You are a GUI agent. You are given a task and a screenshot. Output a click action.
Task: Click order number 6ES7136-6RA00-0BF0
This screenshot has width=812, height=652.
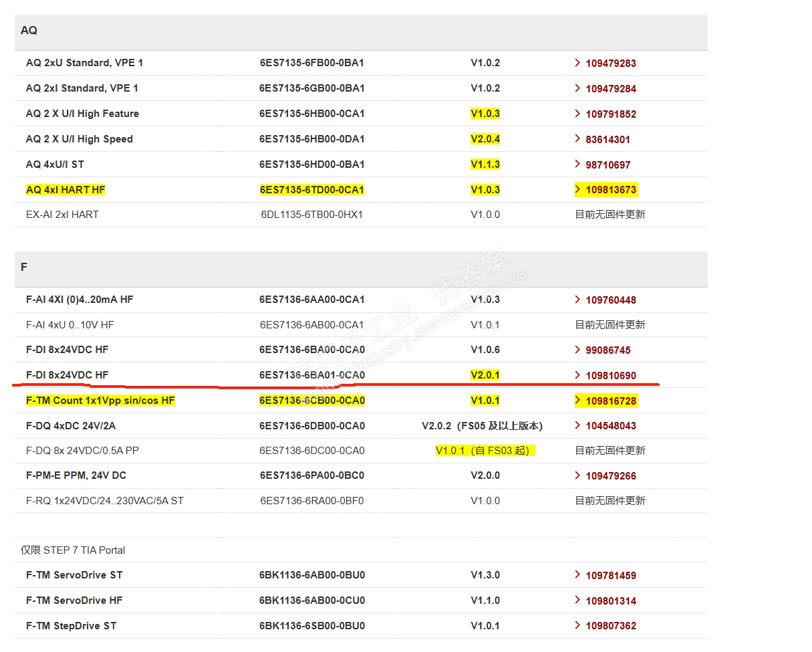point(312,500)
